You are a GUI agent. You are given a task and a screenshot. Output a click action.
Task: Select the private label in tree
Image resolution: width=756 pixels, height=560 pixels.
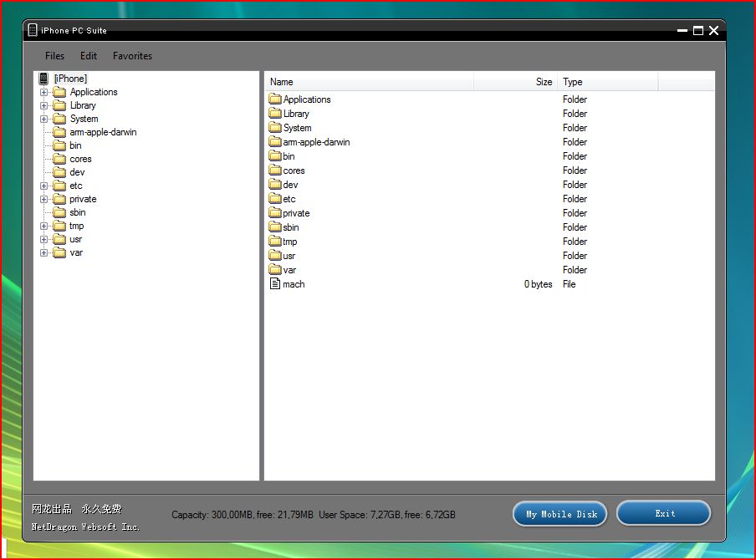(83, 199)
